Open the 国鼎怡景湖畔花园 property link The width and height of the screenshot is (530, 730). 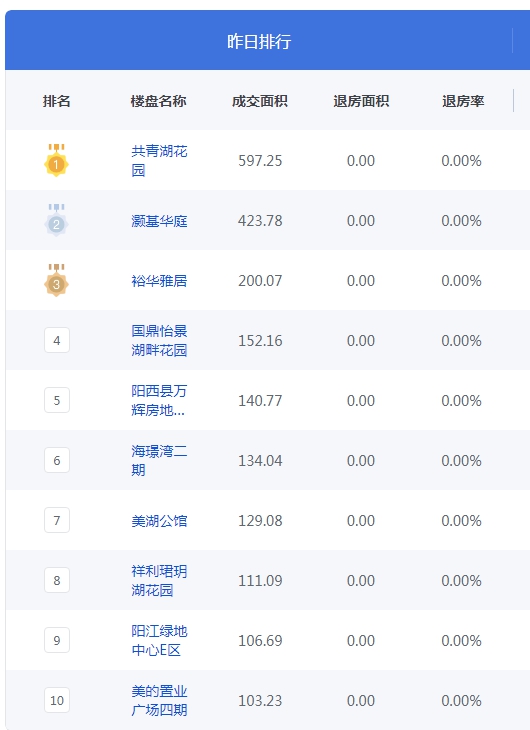point(159,340)
